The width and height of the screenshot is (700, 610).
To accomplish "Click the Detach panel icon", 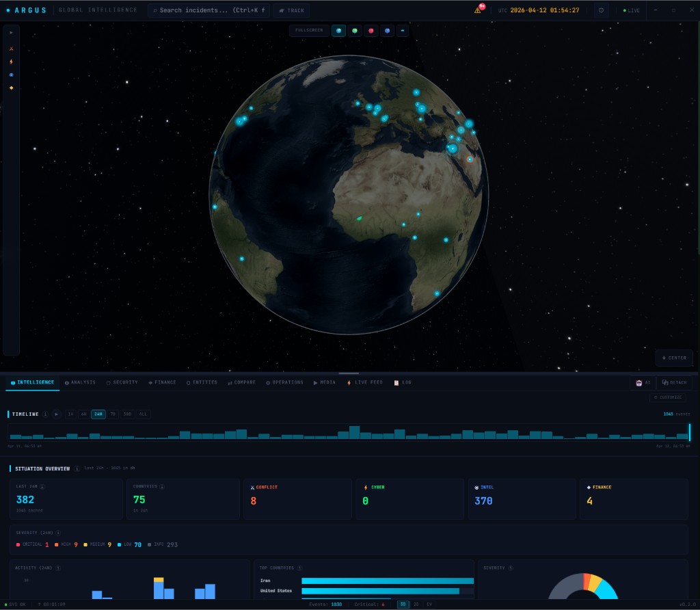I will pos(674,382).
